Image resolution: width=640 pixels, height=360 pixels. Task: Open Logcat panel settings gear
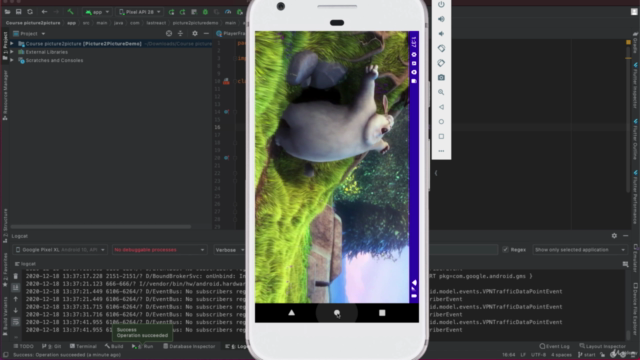point(614,236)
